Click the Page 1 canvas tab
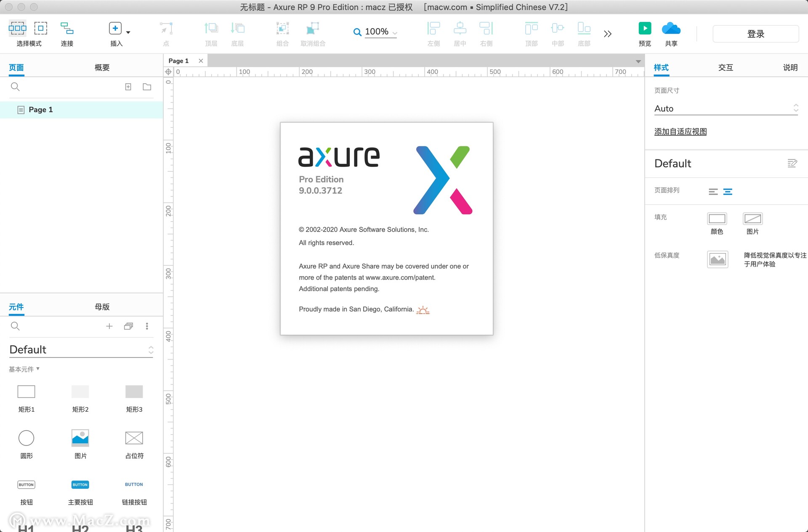 click(x=178, y=61)
